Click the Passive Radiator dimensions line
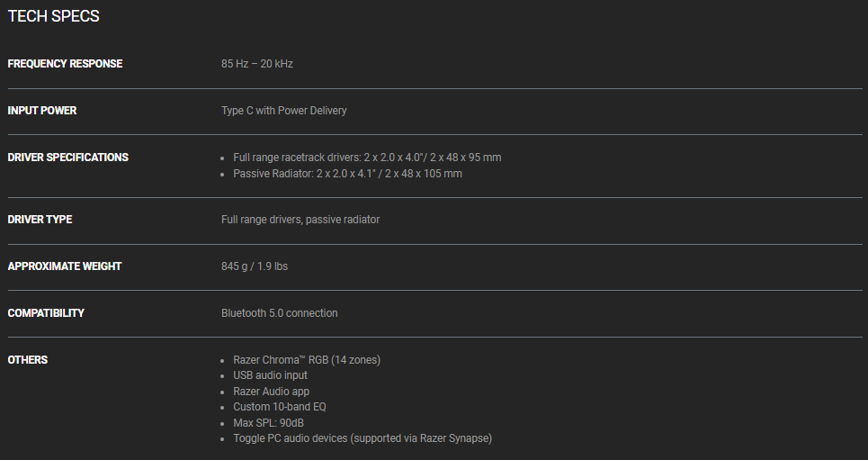Screen dimensions: 868x460 (x=347, y=174)
